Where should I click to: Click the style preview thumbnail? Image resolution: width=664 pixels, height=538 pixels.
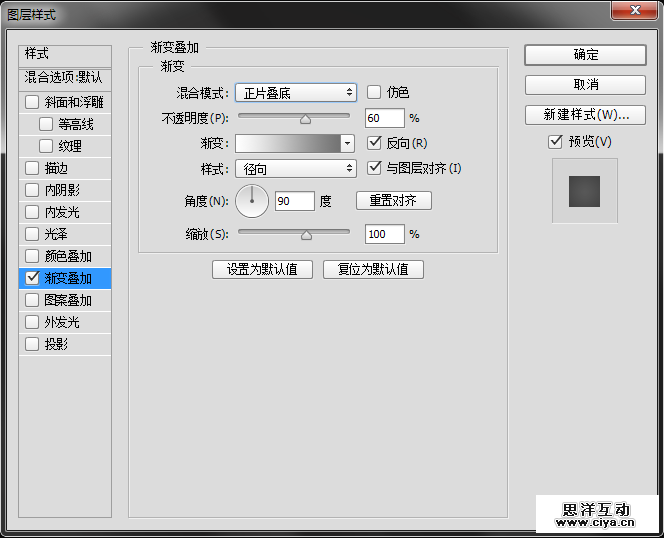point(584,191)
